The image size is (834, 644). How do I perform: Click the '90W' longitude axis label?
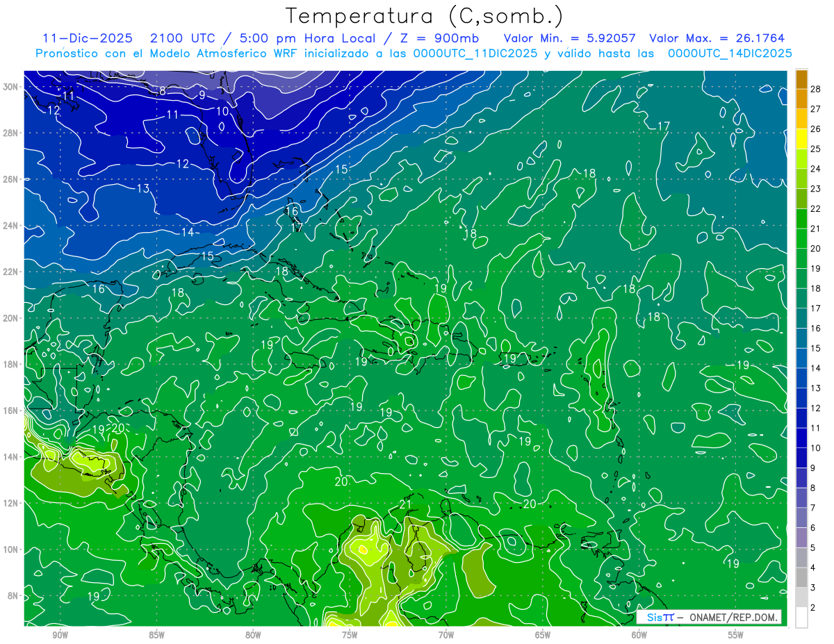point(60,635)
